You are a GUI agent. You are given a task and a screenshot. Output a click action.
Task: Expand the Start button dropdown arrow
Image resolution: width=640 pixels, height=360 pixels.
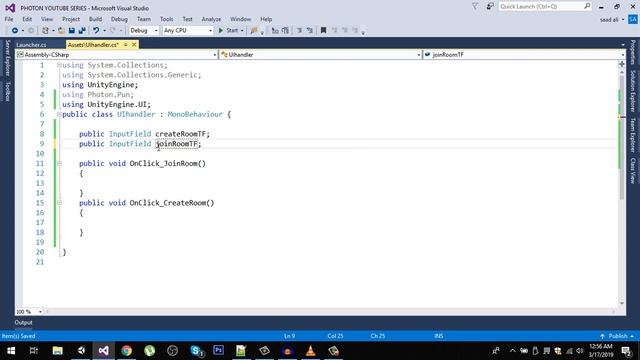(242, 31)
